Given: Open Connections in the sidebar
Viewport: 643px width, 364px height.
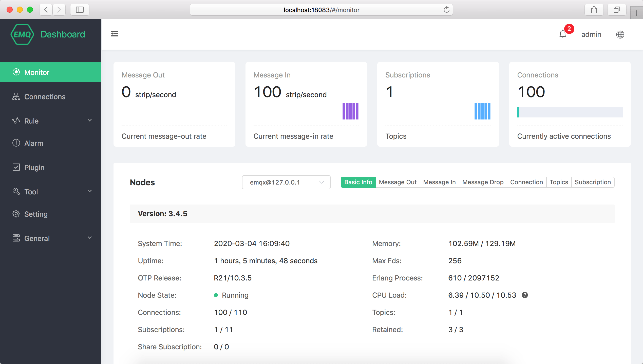Looking at the screenshot, I should click(x=45, y=97).
